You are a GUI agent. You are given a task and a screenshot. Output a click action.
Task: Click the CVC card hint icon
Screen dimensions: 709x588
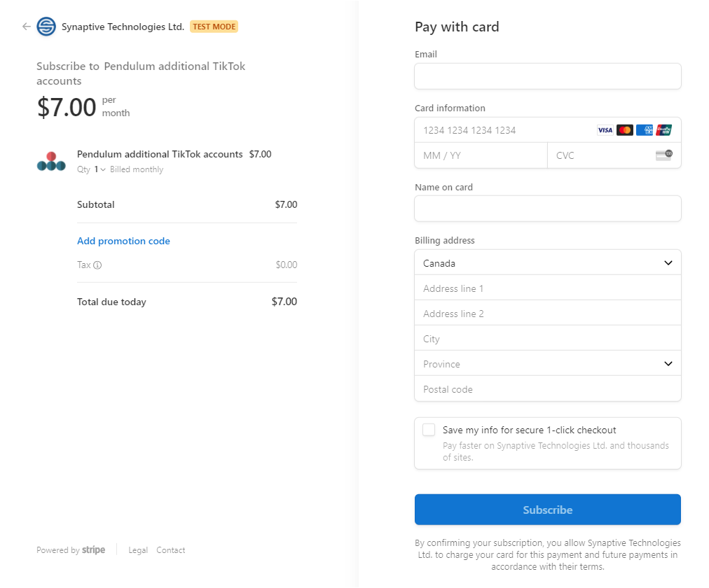[x=663, y=155]
